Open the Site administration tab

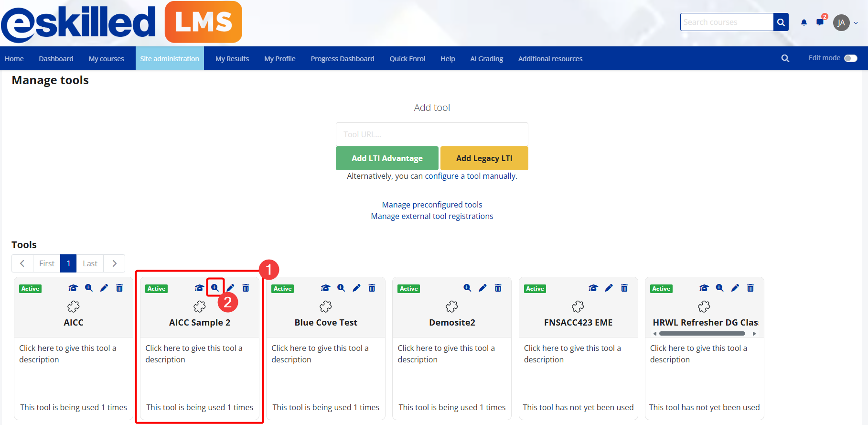pos(170,58)
